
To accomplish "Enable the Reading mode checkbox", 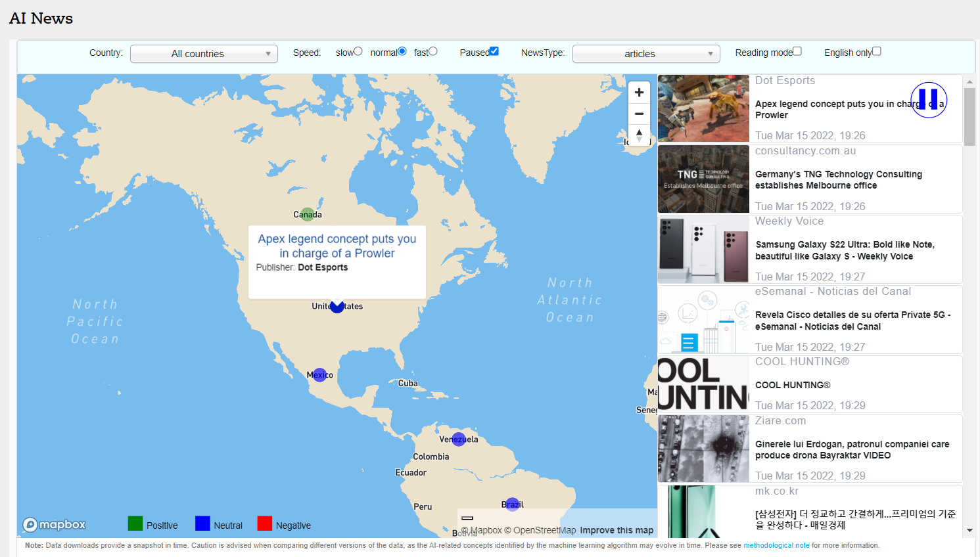I will point(797,51).
